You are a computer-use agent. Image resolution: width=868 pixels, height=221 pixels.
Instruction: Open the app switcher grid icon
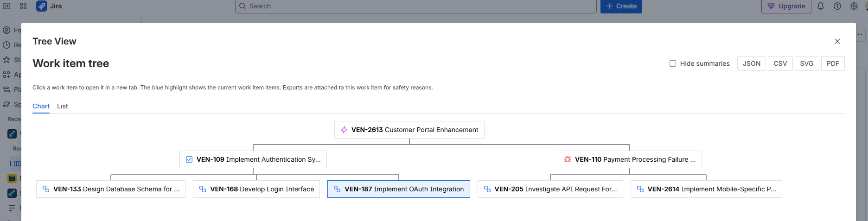(23, 6)
